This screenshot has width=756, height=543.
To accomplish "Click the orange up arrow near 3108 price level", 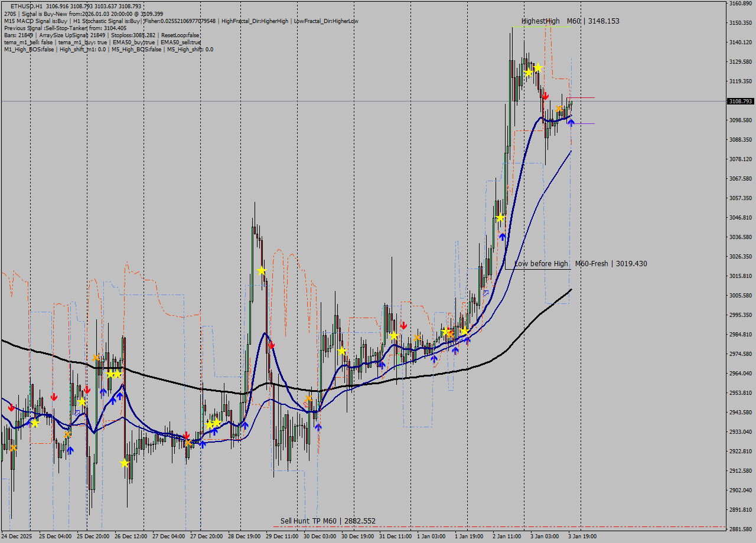I will tap(558, 107).
